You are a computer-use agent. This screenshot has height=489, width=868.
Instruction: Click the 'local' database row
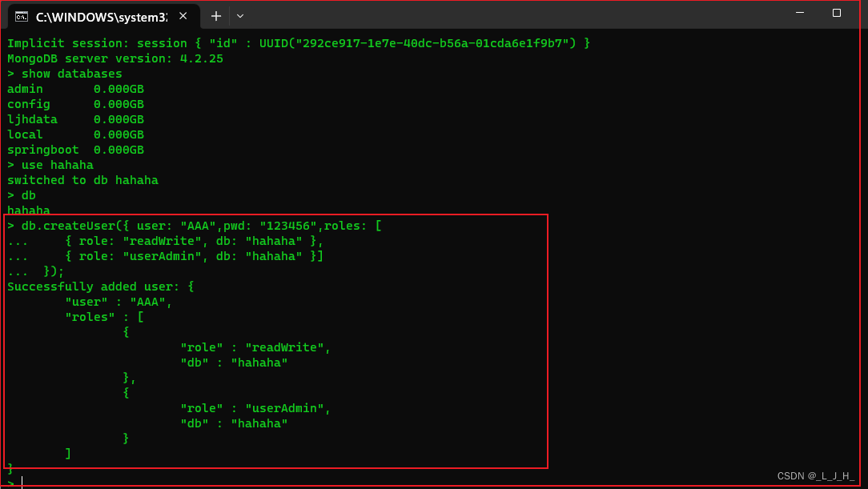click(75, 134)
